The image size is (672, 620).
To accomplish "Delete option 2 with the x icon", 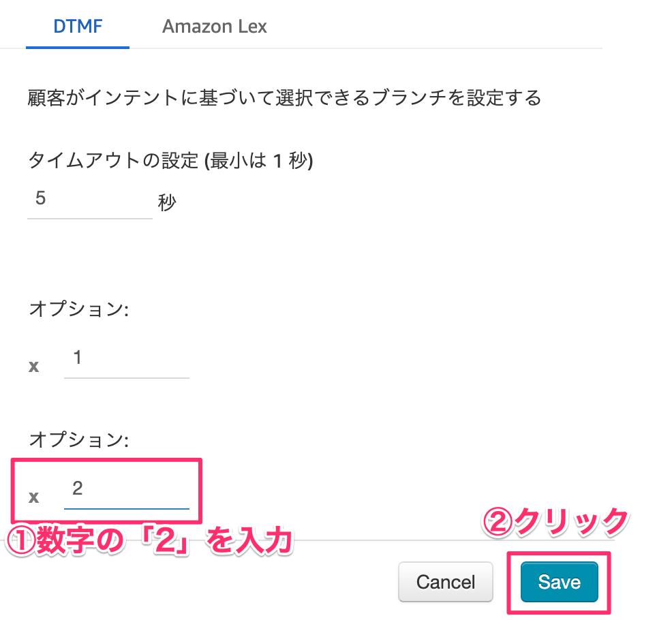I will point(33,497).
